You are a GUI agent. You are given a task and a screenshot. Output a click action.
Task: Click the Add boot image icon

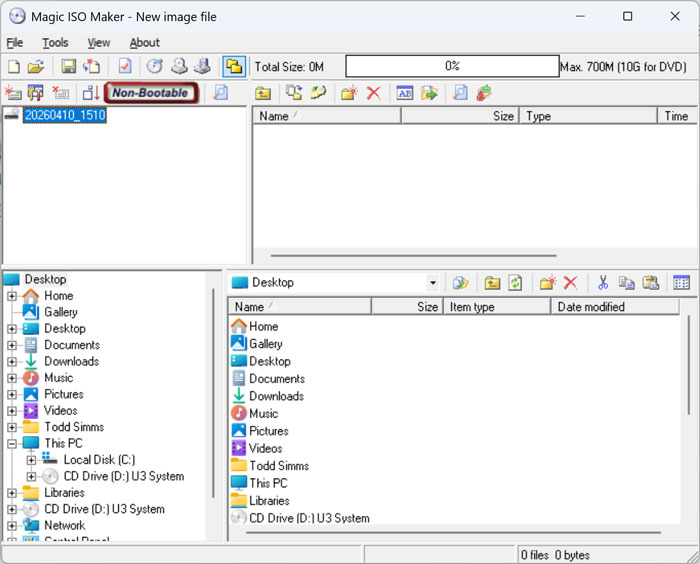click(x=13, y=93)
